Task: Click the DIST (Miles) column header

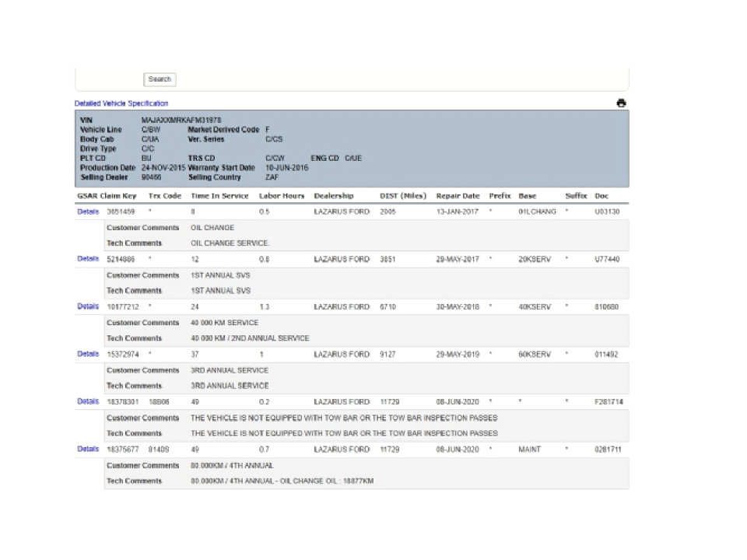Action: tap(402, 196)
